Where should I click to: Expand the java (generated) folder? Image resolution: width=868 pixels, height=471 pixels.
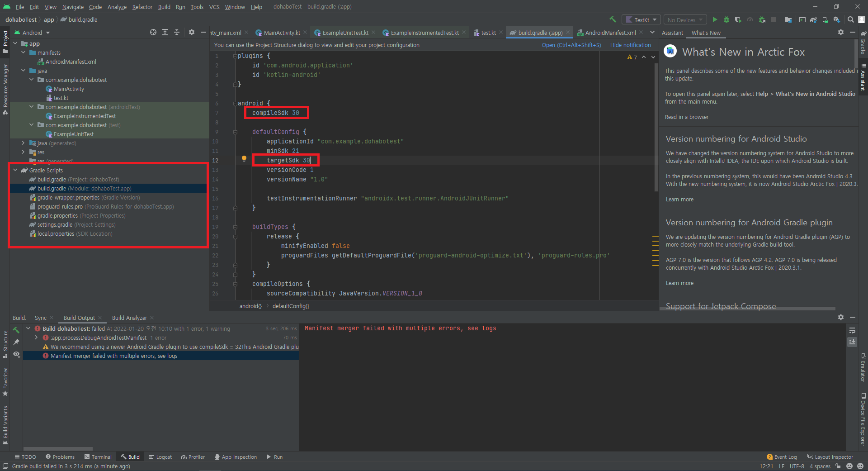[x=24, y=143]
